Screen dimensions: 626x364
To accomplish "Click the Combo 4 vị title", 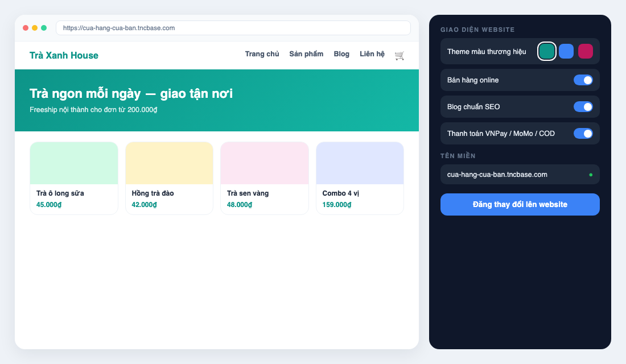I will tap(340, 193).
